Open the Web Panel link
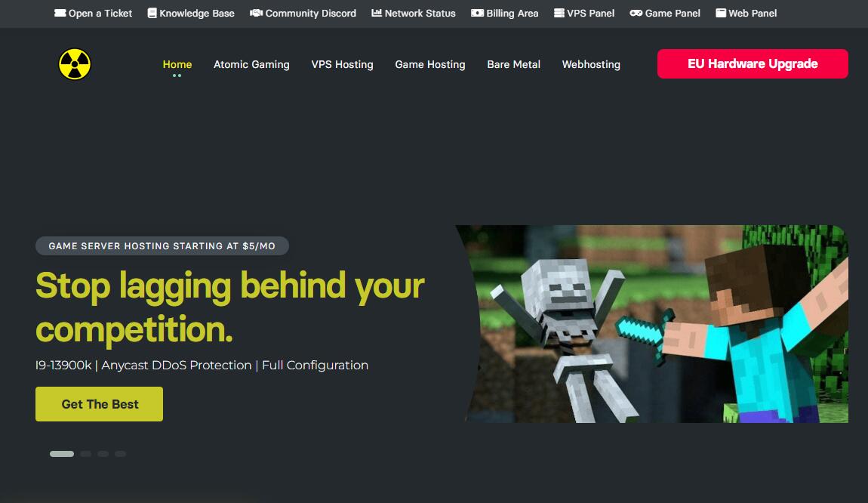Viewport: 868px width, 503px height. click(x=746, y=13)
